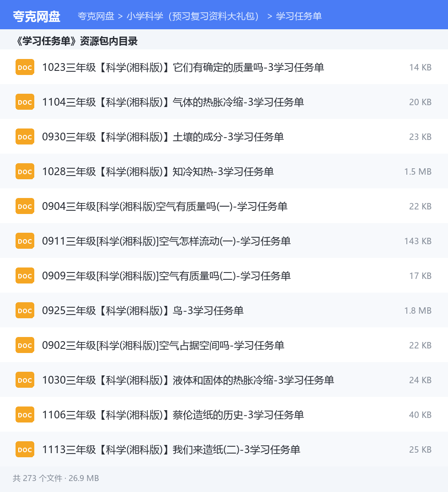Click the 20 KB size value

point(421,102)
